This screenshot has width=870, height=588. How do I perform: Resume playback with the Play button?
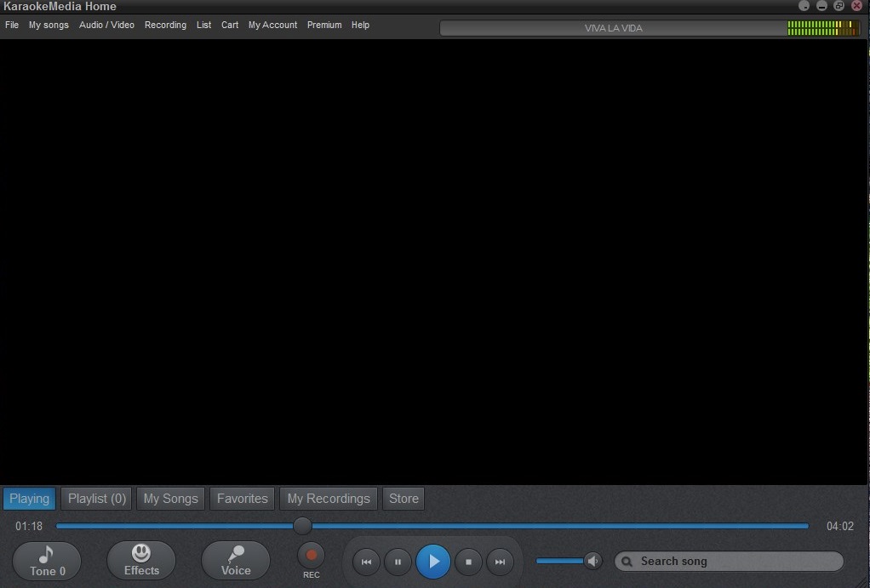pos(433,562)
